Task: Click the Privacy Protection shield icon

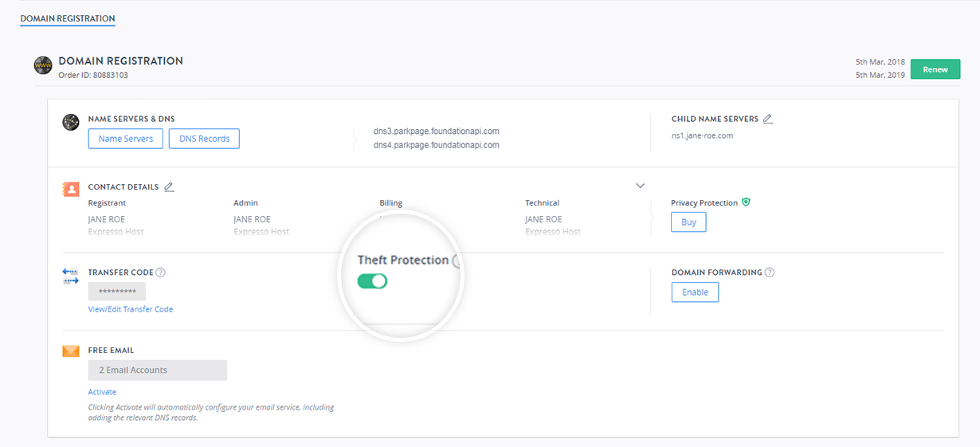Action: pyautogui.click(x=746, y=202)
